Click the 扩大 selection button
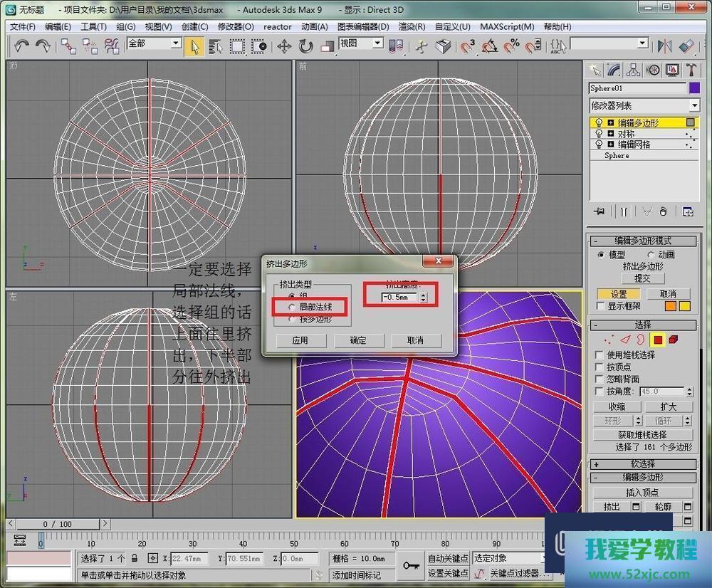 tap(668, 406)
